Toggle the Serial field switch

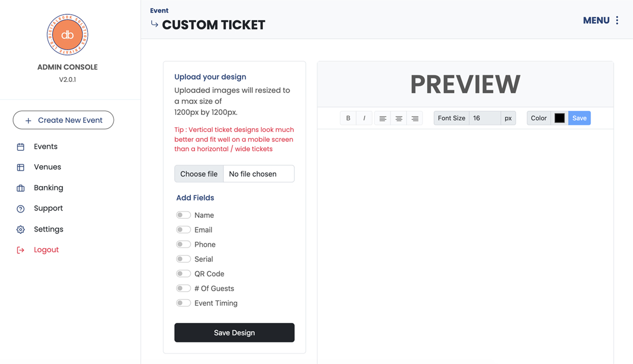coord(184,259)
